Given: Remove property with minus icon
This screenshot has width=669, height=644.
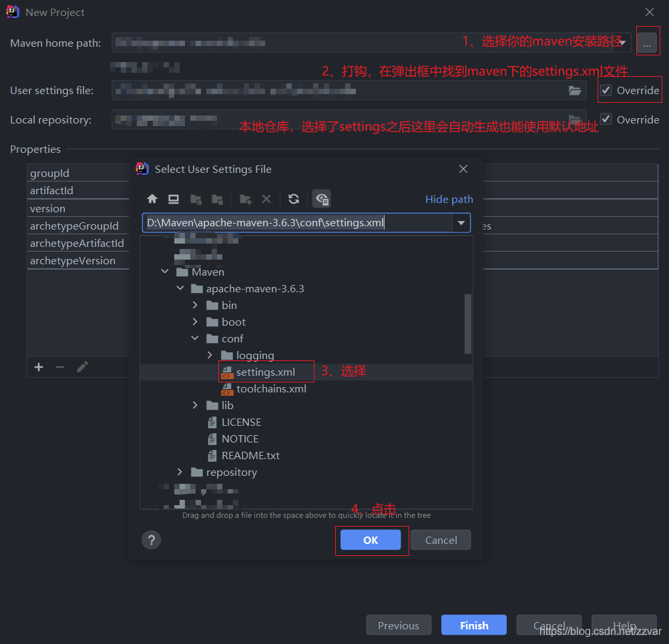Looking at the screenshot, I should click(60, 367).
